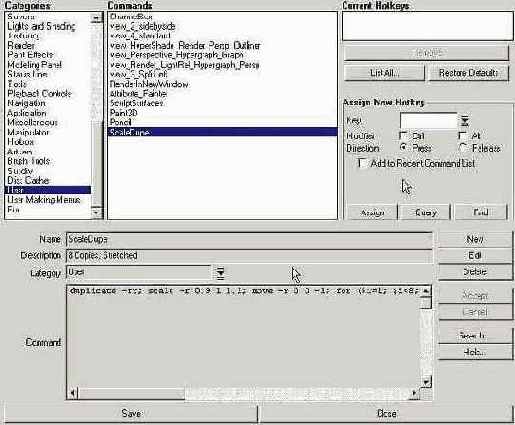Enable the Alt modifier checkbox
515x425 pixels.
click(x=462, y=135)
